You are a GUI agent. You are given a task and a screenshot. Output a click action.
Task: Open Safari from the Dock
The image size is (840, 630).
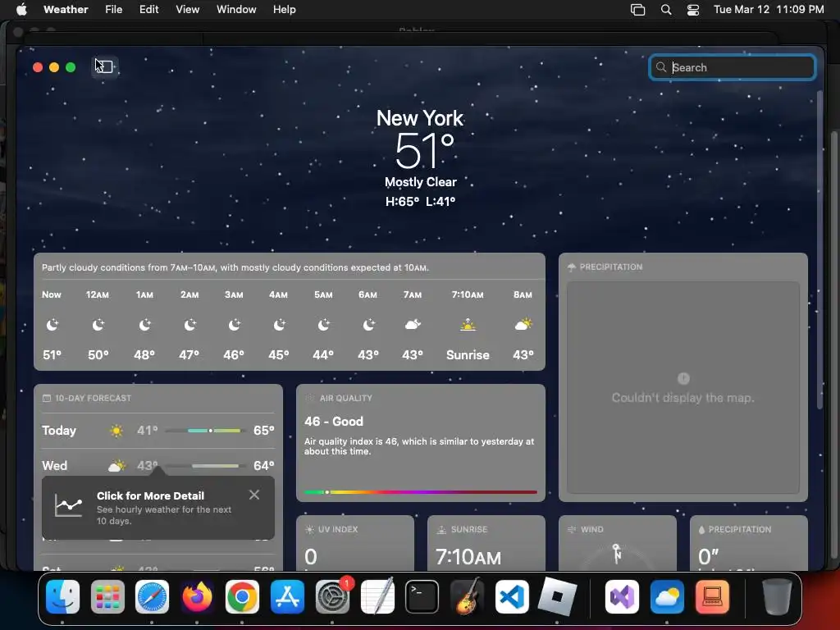pos(152,596)
